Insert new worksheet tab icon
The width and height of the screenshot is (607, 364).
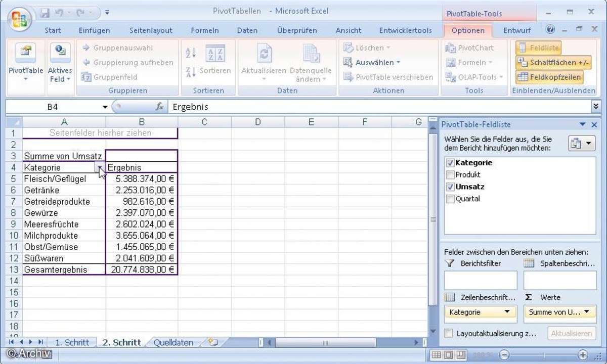pyautogui.click(x=213, y=342)
